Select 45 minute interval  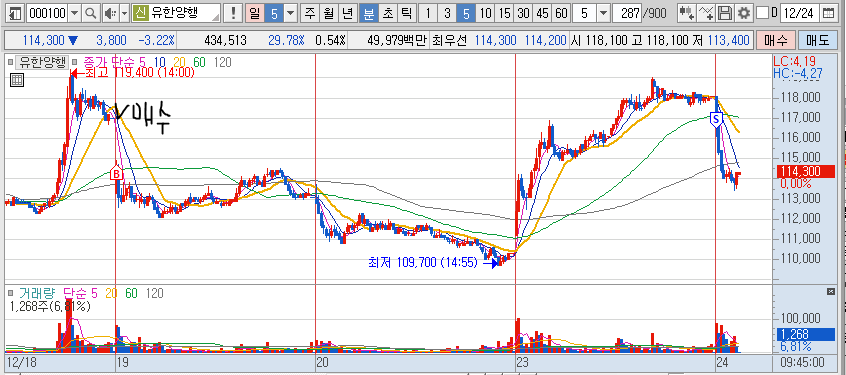click(542, 13)
